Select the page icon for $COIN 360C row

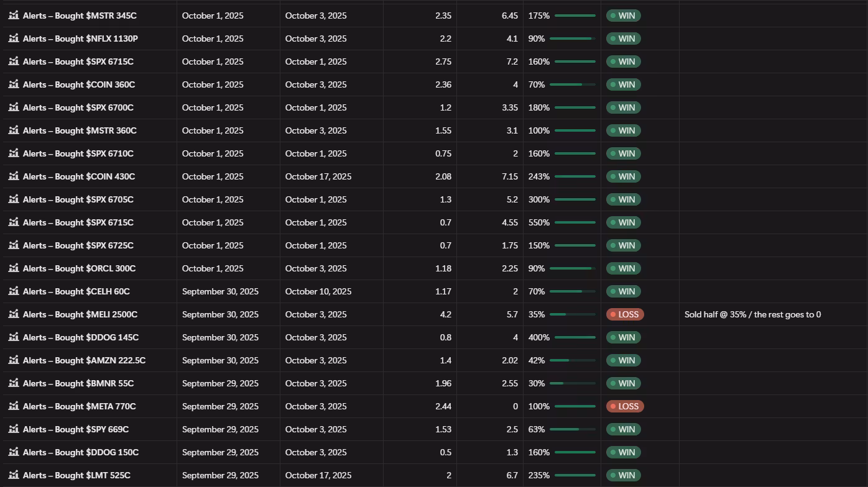[14, 84]
